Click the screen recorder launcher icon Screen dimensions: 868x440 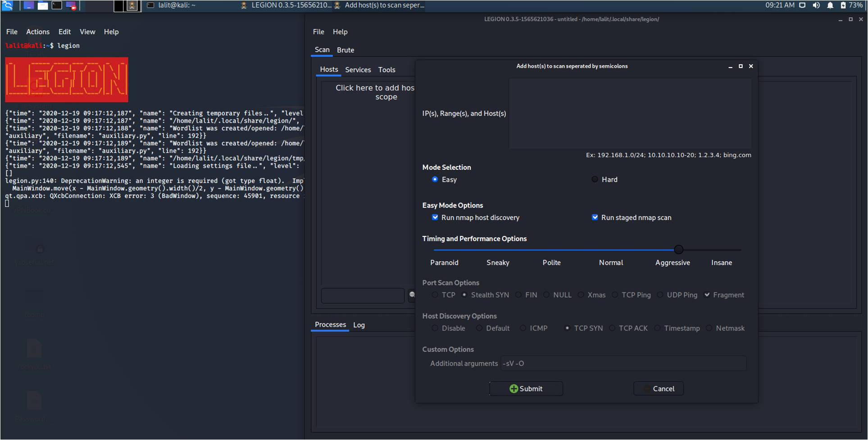(x=71, y=5)
